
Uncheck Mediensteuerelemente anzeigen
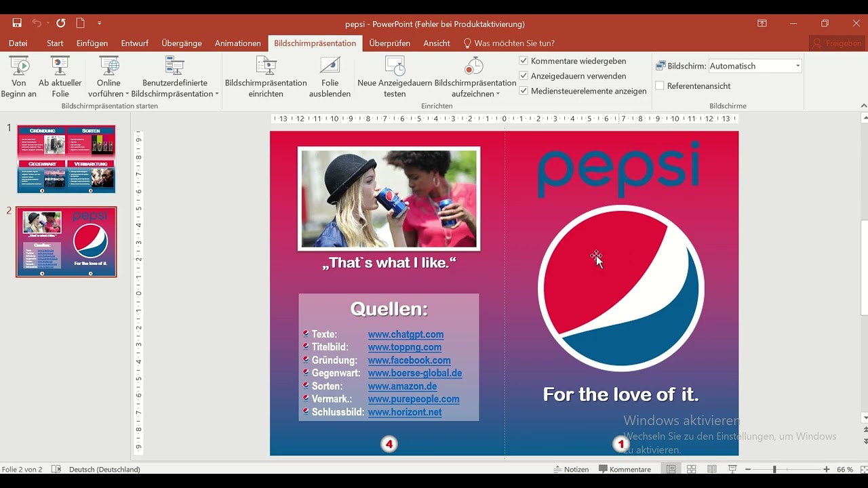click(524, 91)
